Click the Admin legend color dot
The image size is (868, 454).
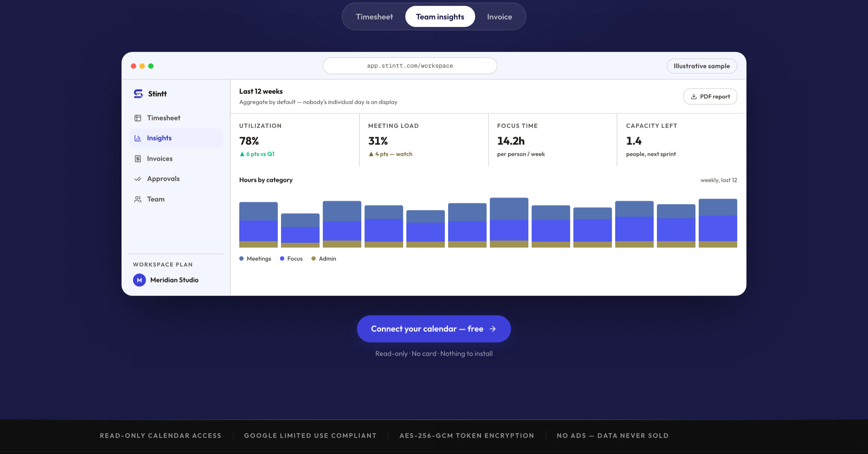314,258
